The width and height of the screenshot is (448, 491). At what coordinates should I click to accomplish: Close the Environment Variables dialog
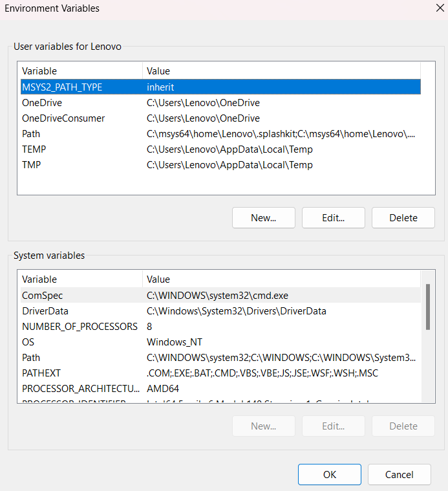[x=440, y=8]
